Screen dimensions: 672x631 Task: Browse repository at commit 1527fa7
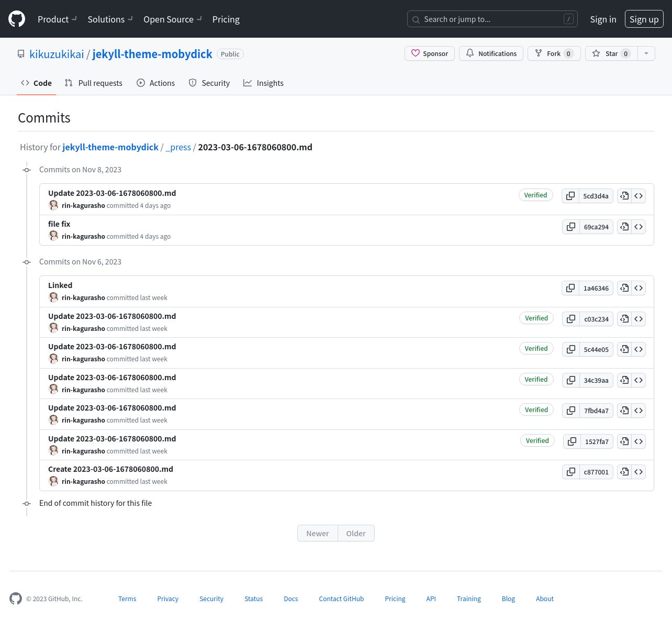[x=639, y=441]
